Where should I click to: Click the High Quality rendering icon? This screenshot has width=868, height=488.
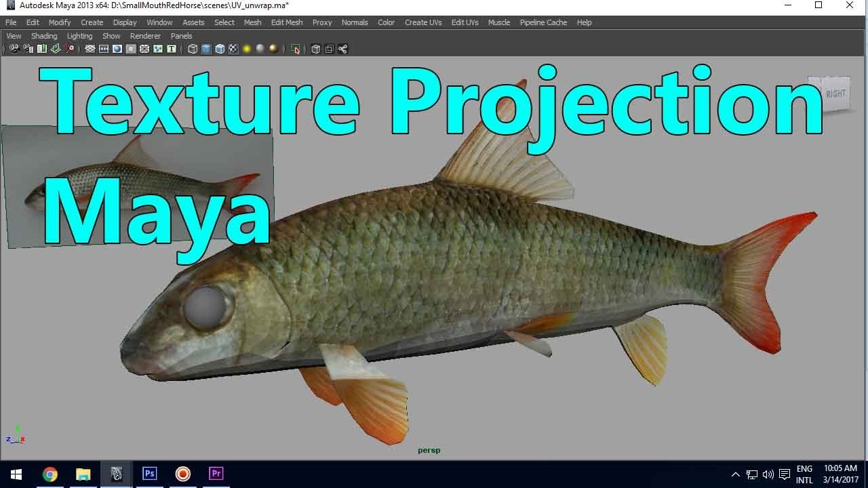click(273, 49)
